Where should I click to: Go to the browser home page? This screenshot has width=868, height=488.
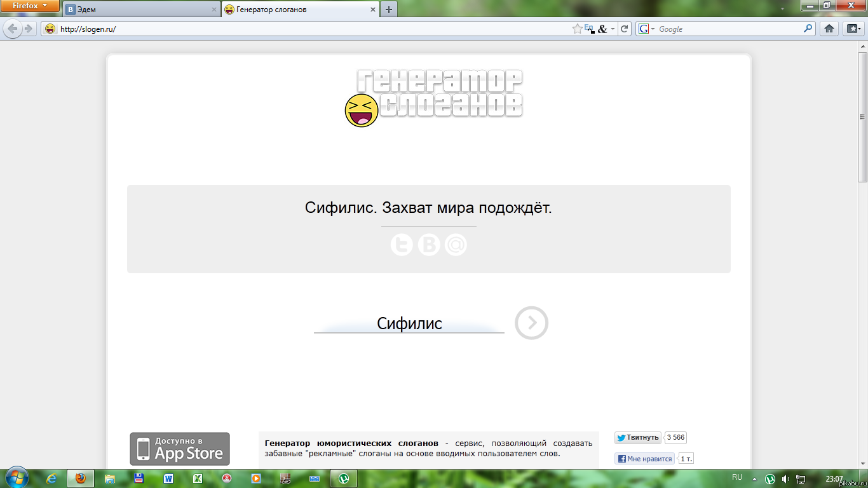coord(829,29)
